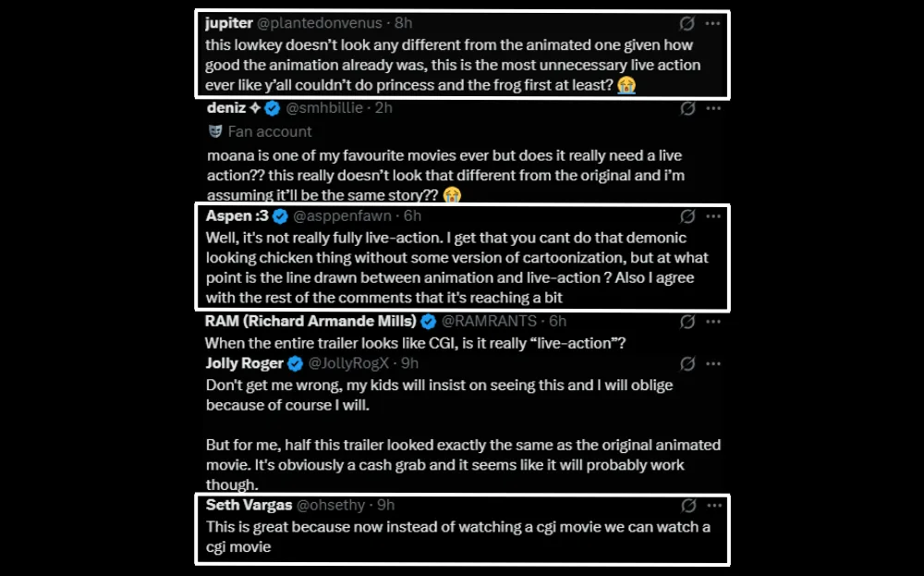Image resolution: width=924 pixels, height=576 pixels.
Task: Click the Grok icon on deniz's tweet
Action: pos(687,108)
